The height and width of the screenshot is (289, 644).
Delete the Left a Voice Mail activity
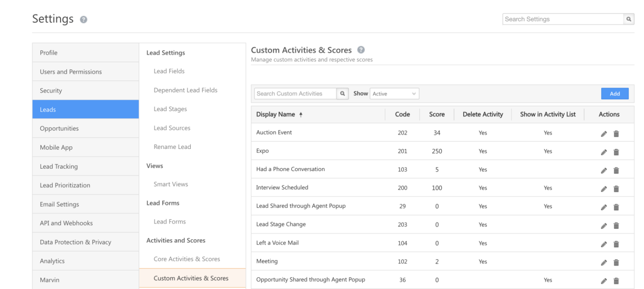coord(616,244)
